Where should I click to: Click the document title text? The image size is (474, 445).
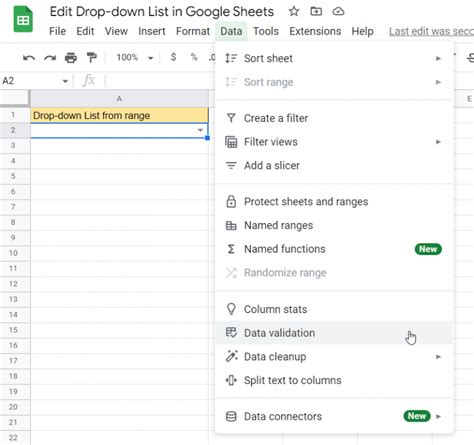(x=162, y=12)
